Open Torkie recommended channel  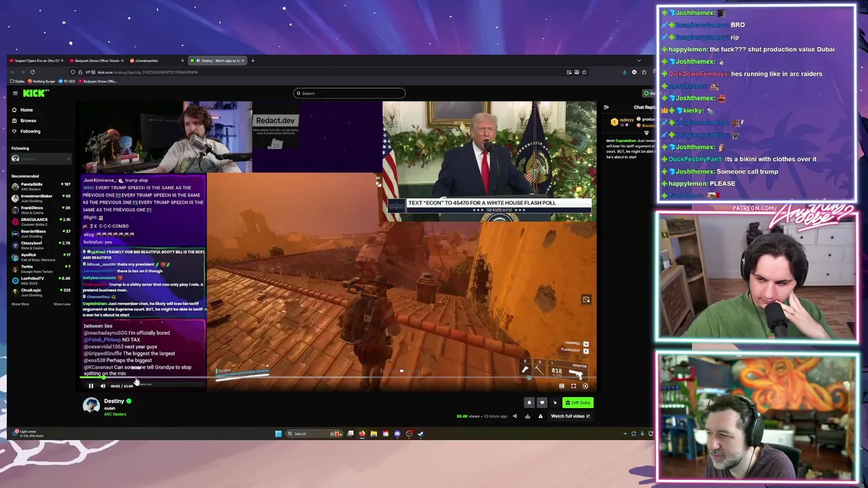coord(41,268)
